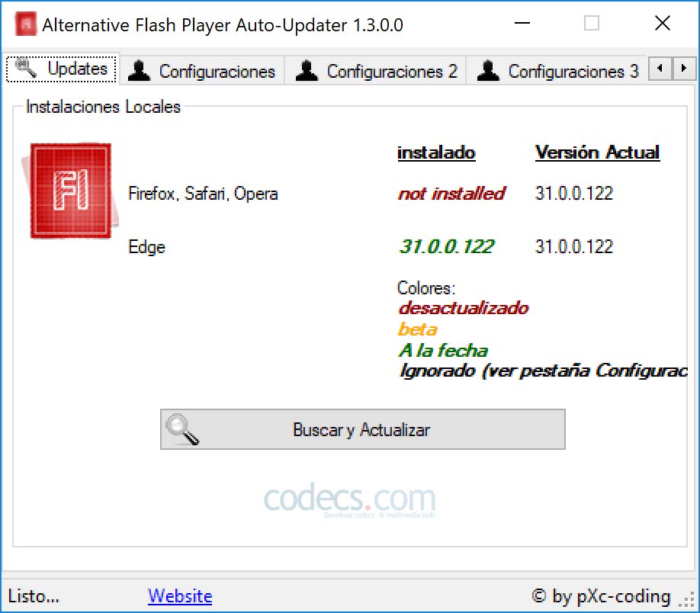The image size is (700, 613).
Task: Close the Flash Player Auto-Updater window
Action: point(663,23)
